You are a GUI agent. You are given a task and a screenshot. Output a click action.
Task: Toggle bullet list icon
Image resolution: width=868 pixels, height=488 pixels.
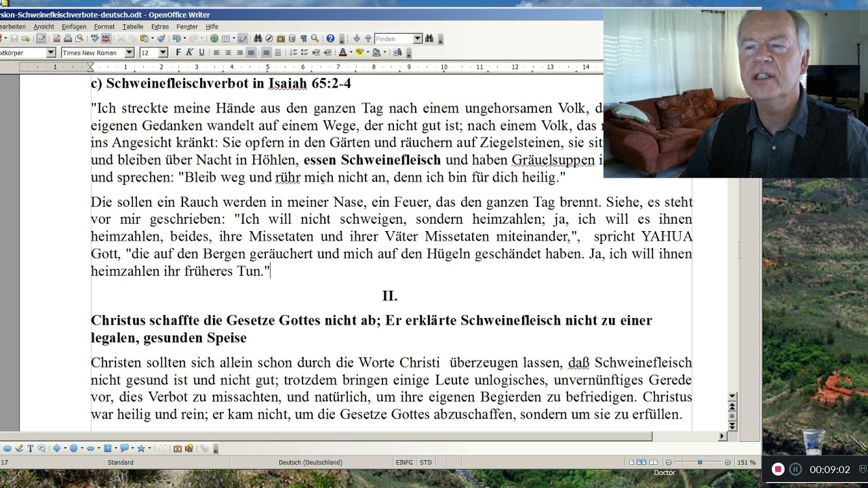click(304, 53)
